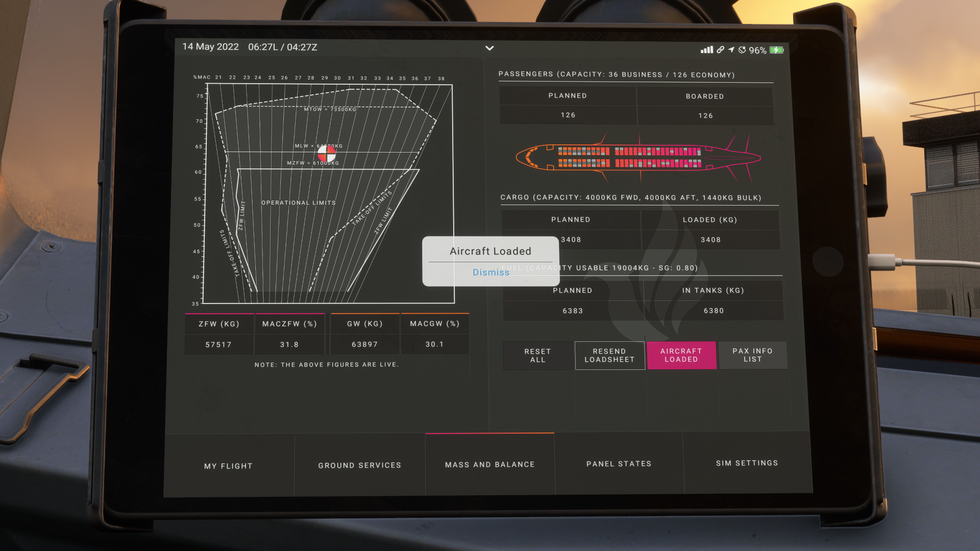Open the Sim Settings tab
Image resolution: width=980 pixels, height=551 pixels.
tap(747, 463)
